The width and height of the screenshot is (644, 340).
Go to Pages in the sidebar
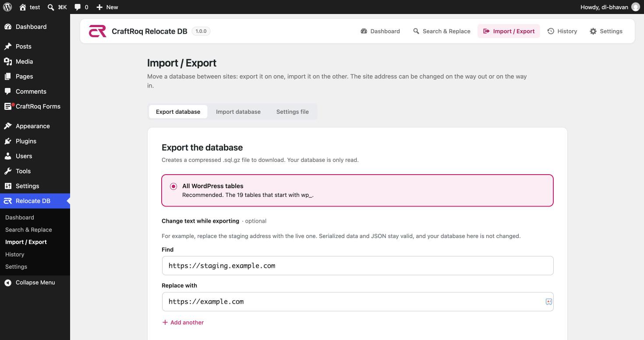[35, 76]
